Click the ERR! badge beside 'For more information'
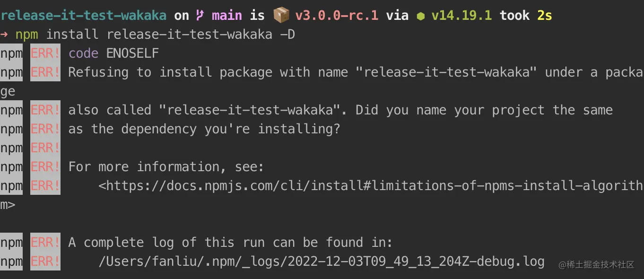 tap(45, 167)
